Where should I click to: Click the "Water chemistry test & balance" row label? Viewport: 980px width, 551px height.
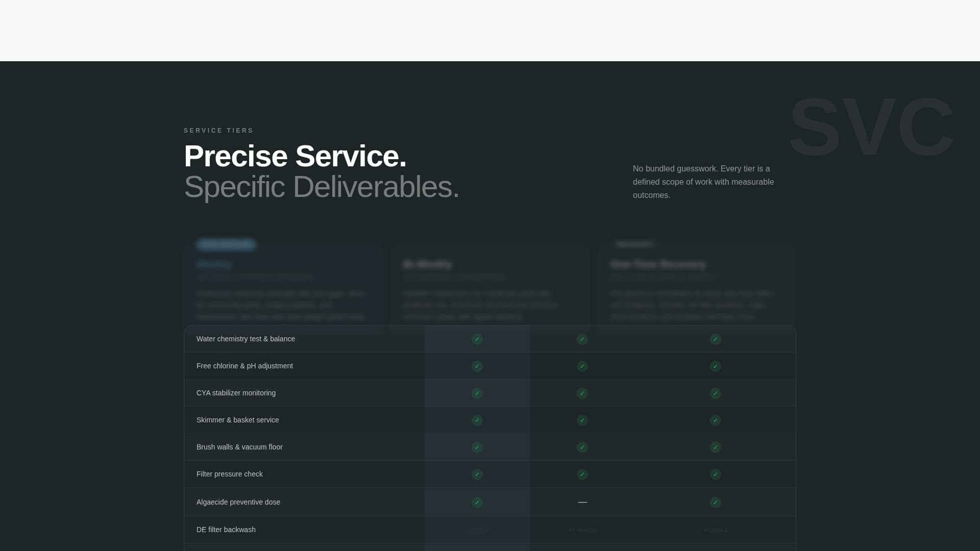point(246,339)
